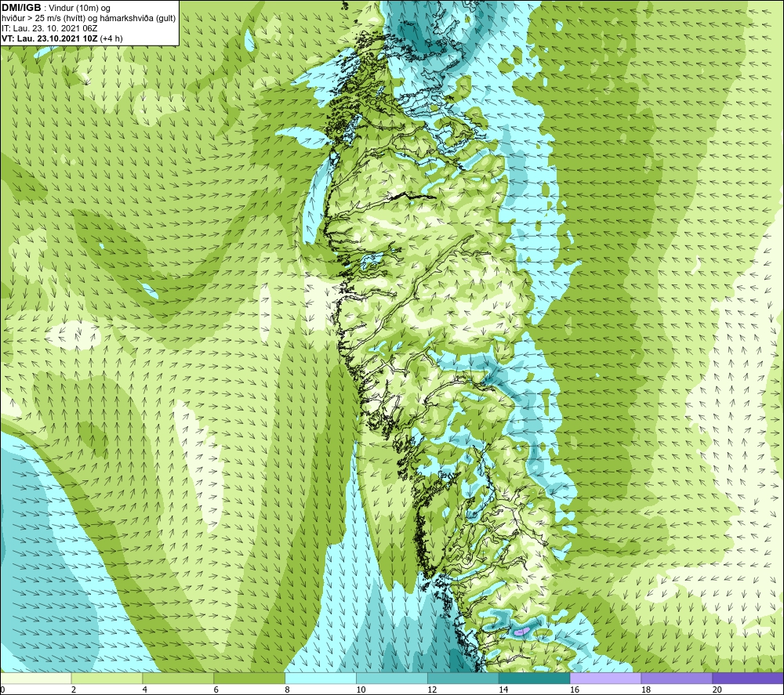Click the 2-4 m/s light green legend swatch
This screenshot has width=784, height=695.
point(107,678)
